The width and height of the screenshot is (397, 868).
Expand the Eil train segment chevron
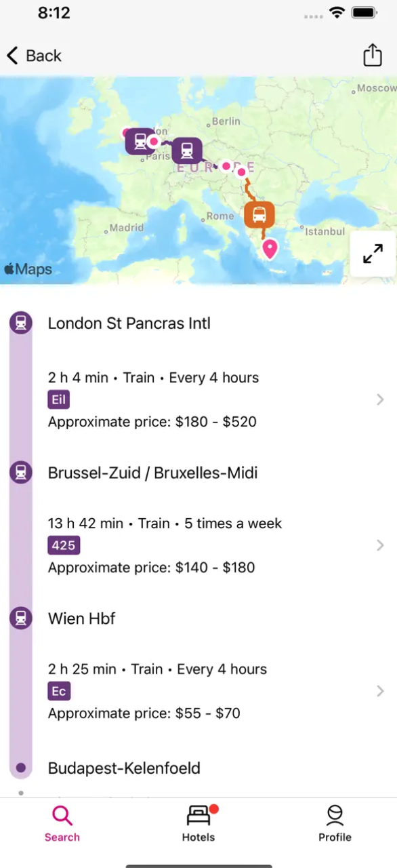380,399
